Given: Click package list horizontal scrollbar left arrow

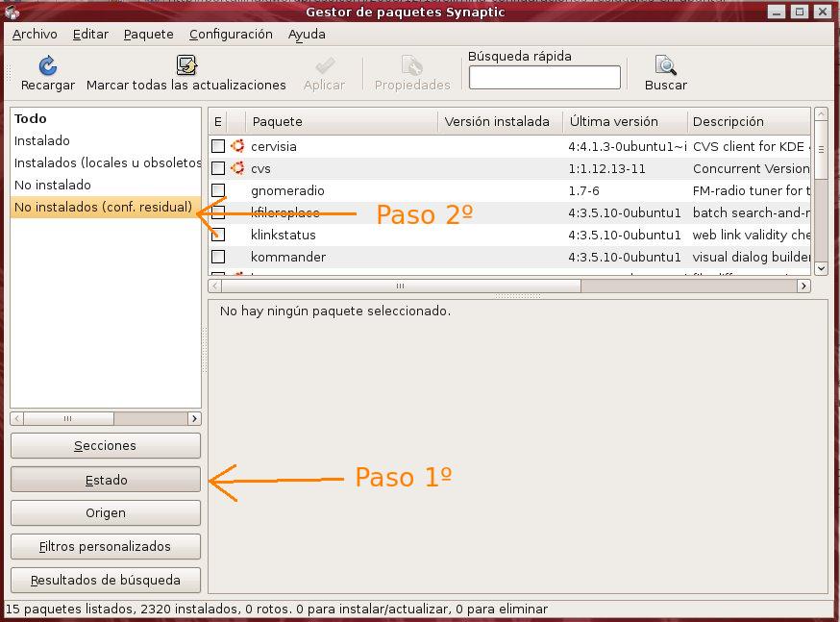Looking at the screenshot, I should pos(215,286).
